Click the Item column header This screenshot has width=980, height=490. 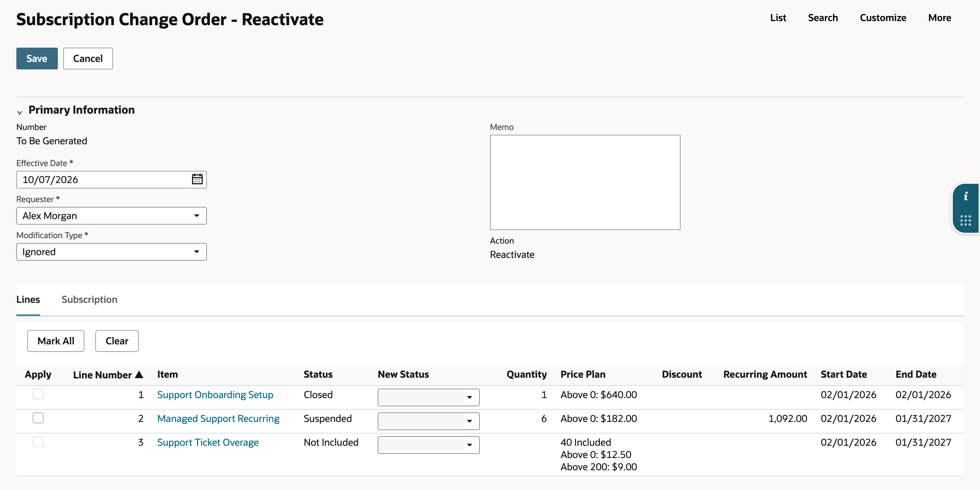(167, 374)
